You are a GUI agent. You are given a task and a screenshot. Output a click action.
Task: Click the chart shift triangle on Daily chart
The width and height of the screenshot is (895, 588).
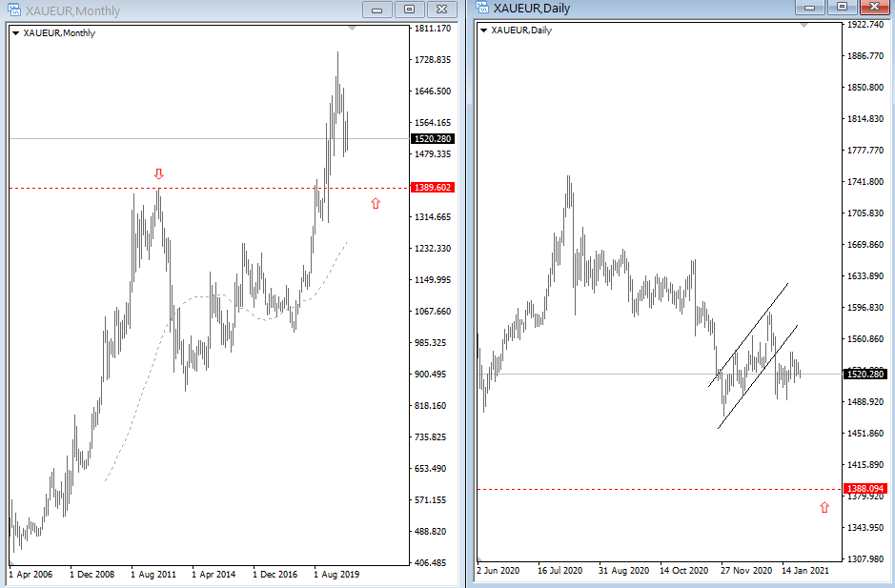pos(805,25)
